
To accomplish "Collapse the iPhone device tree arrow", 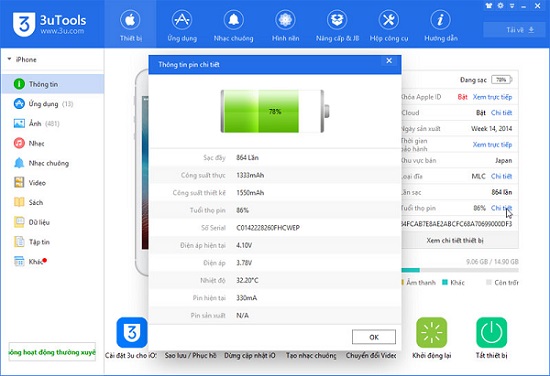I will pos(9,59).
